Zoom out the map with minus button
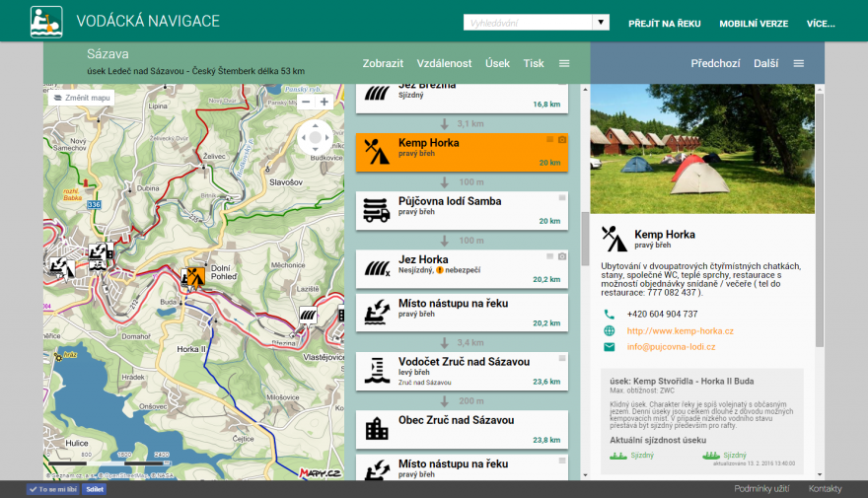Image resolution: width=868 pixels, height=498 pixels. pos(306,102)
